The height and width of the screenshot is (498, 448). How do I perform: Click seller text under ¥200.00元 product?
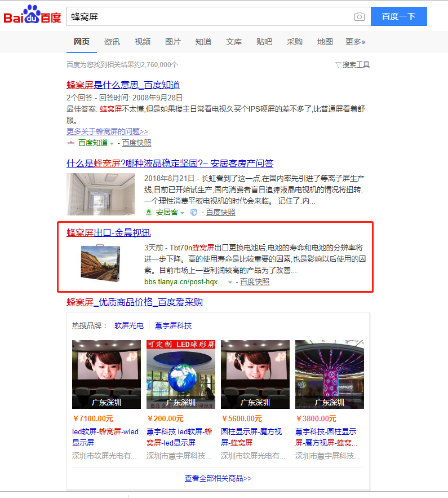coord(179,456)
